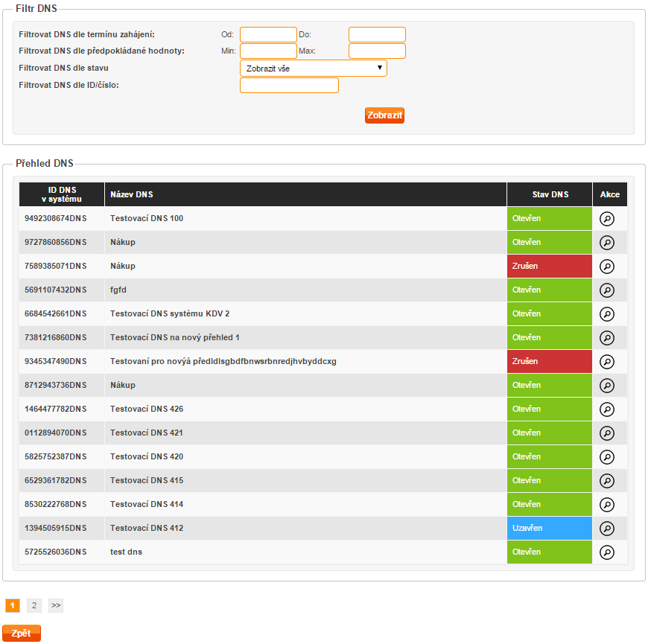Screen dimensions: 648x644
Task: Go back with the Zpět button
Action: pyautogui.click(x=22, y=634)
